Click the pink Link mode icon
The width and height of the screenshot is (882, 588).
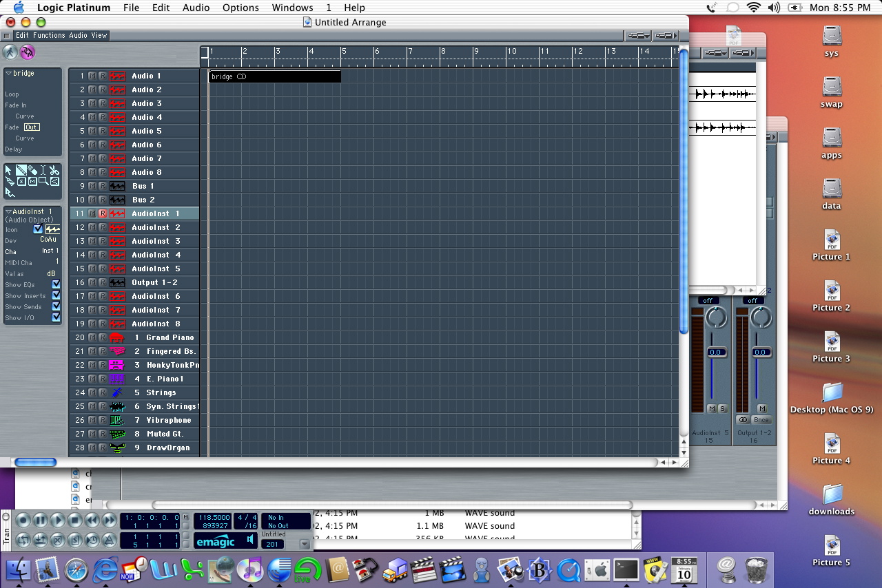pyautogui.click(x=28, y=52)
